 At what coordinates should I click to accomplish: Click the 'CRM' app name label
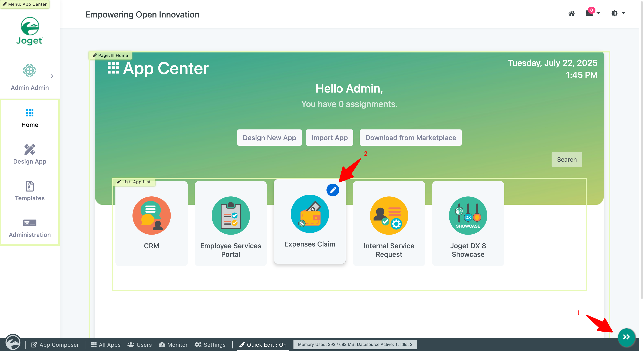(x=151, y=246)
